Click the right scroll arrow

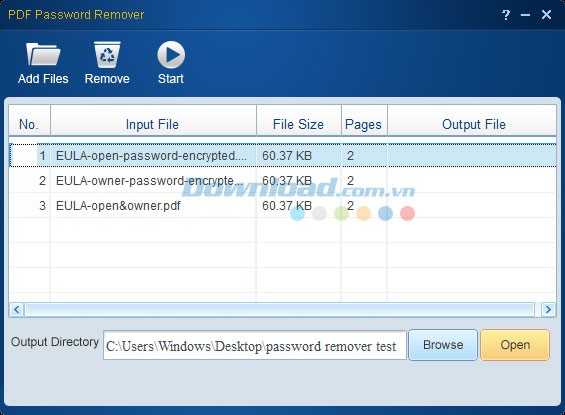[548, 309]
